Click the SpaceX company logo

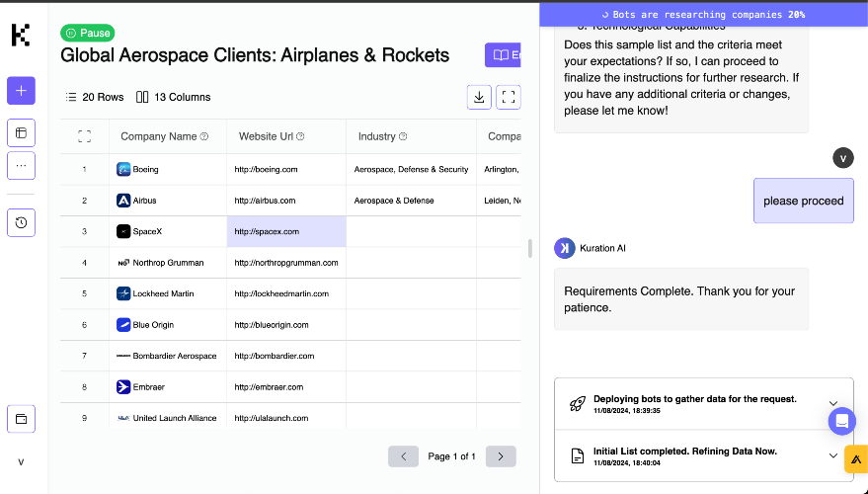123,231
